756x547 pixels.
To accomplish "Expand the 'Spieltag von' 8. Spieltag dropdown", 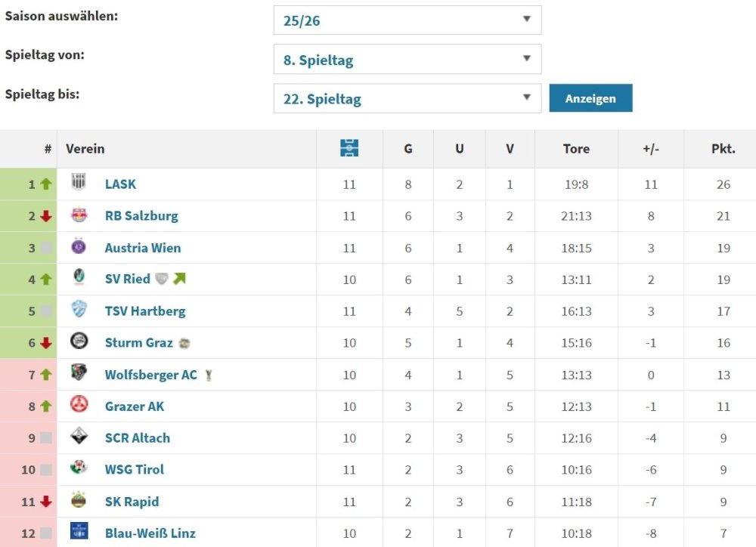I will point(407,60).
